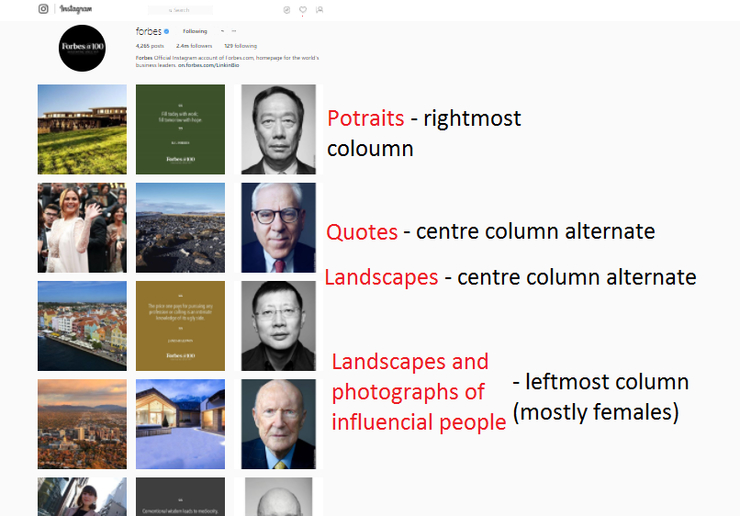Open the partially visible woman street post
This screenshot has height=516, width=740.
click(82, 497)
